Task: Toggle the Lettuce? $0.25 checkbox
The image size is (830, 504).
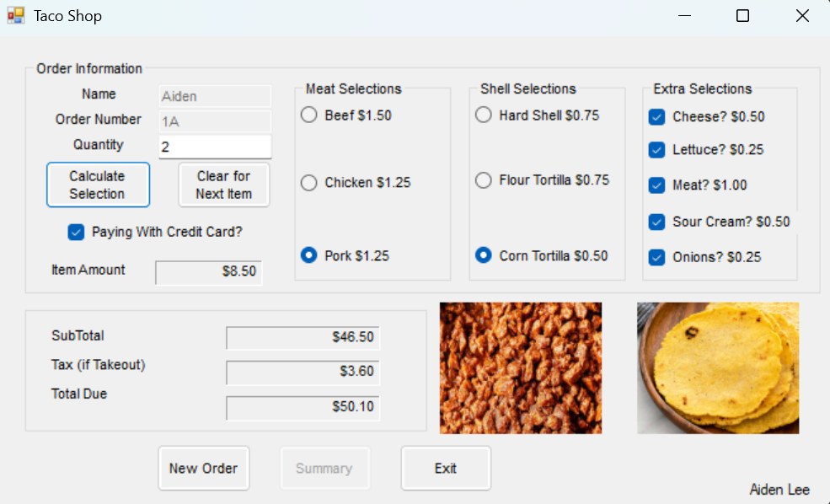Action: [657, 150]
